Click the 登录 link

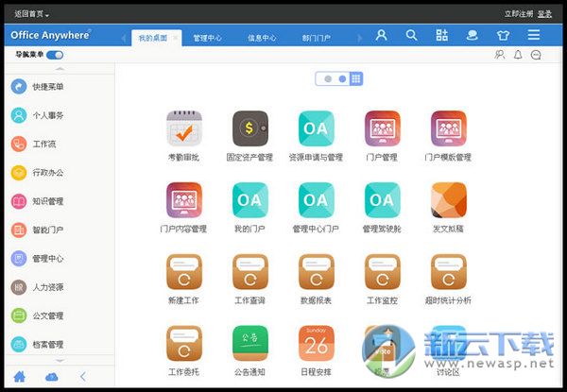coord(544,14)
